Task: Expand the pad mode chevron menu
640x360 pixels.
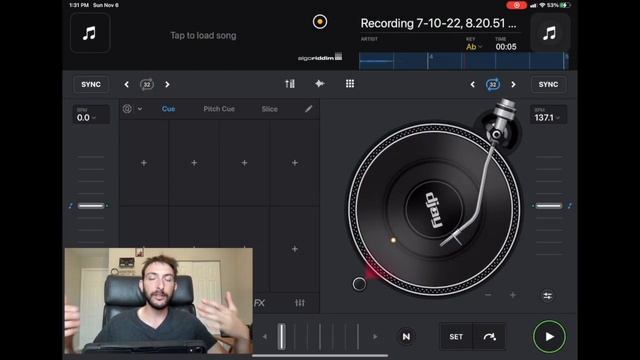Action: click(140, 109)
